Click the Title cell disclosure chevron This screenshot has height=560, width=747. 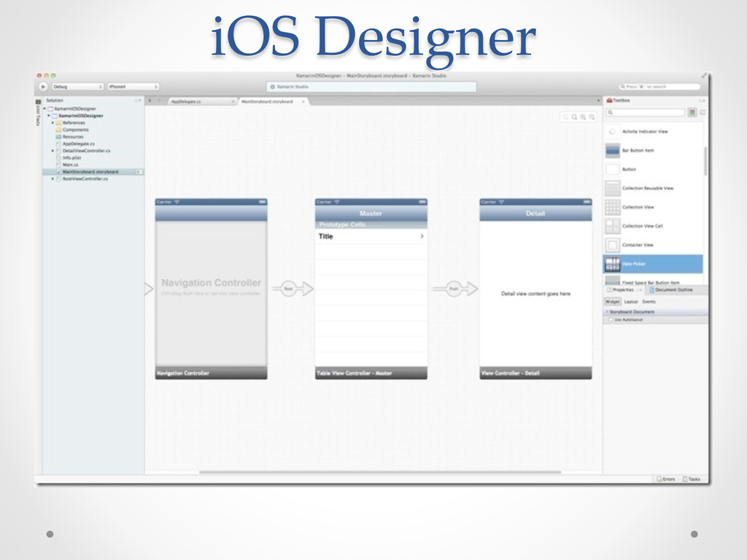[x=422, y=236]
